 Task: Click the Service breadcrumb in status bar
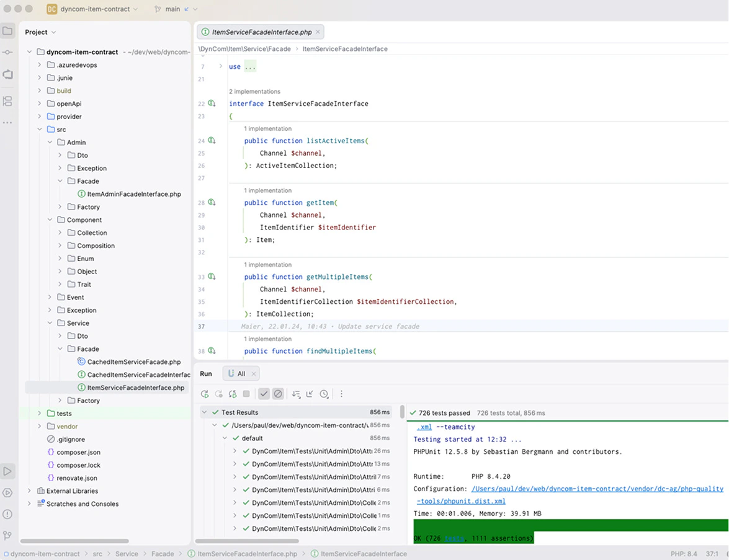[x=127, y=554]
